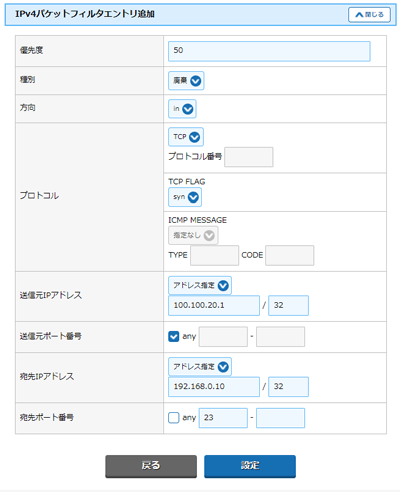Click the プロトコル番号 input field

point(249,157)
